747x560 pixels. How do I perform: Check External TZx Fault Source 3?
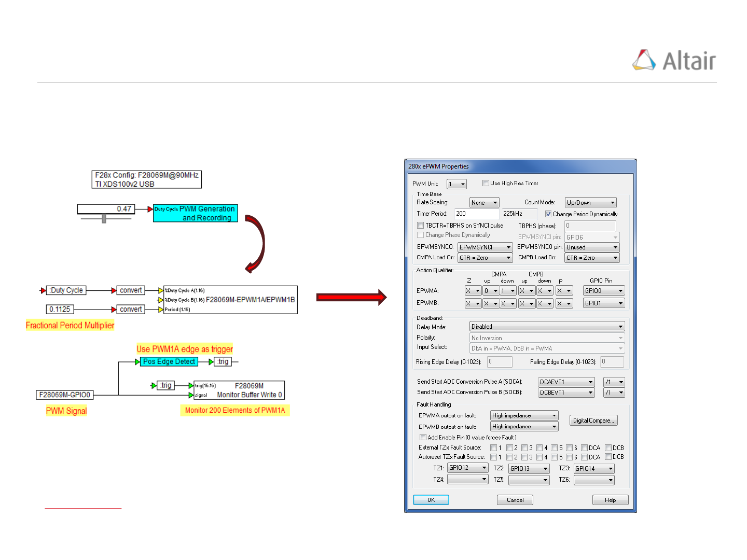[x=524, y=447]
